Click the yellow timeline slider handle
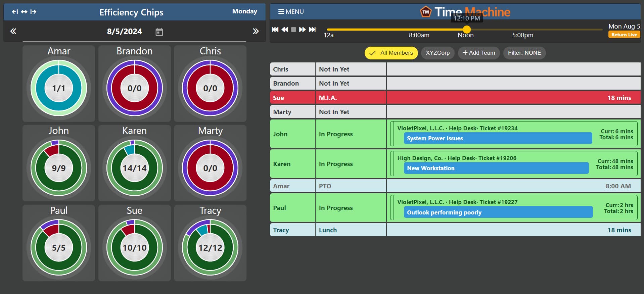This screenshot has width=644, height=294. [467, 30]
